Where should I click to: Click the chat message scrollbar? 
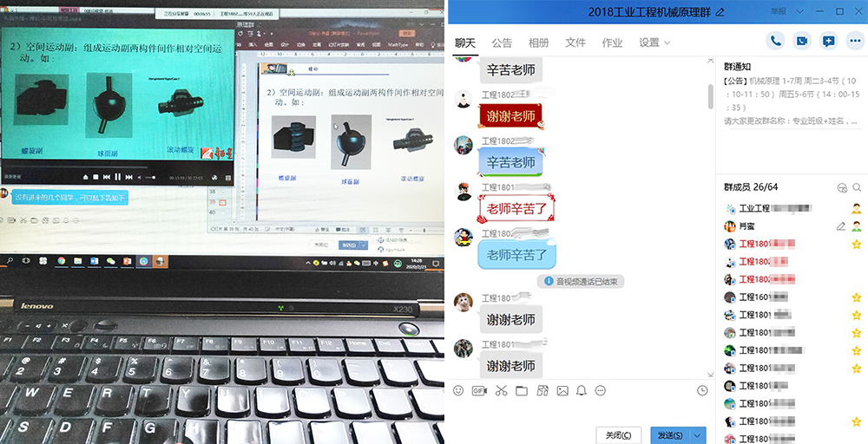click(x=711, y=97)
